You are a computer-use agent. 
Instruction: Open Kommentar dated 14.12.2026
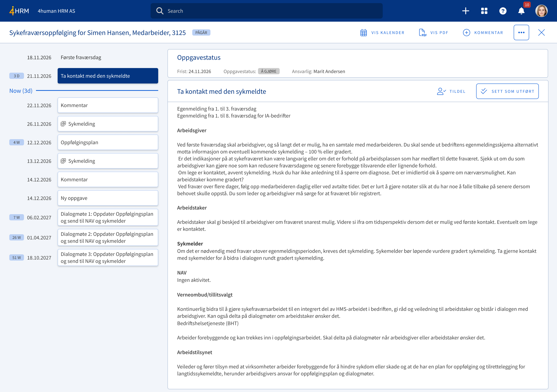108,179
